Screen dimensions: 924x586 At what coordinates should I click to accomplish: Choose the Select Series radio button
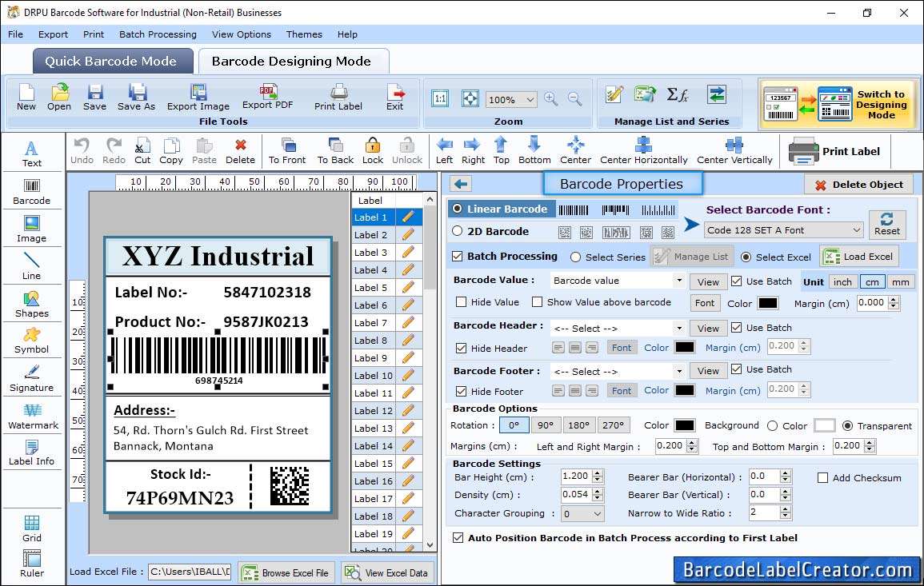pyautogui.click(x=576, y=257)
